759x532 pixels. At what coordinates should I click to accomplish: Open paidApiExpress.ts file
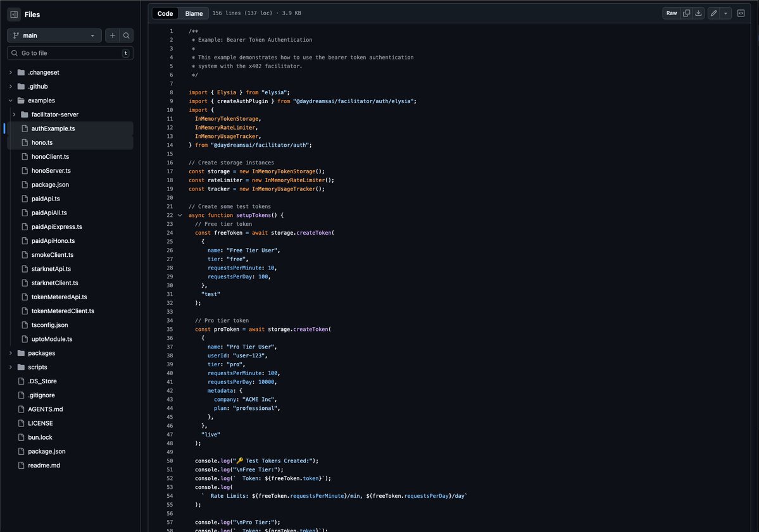56,227
